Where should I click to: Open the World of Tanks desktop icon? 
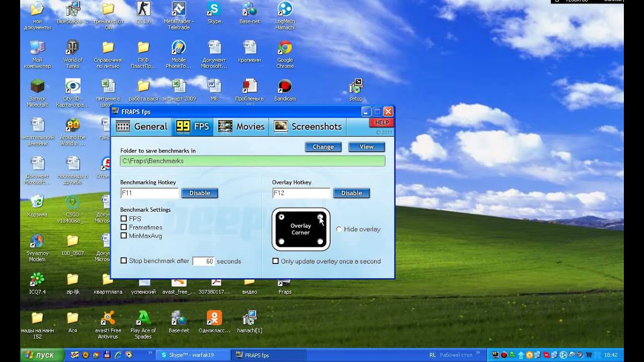(73, 55)
